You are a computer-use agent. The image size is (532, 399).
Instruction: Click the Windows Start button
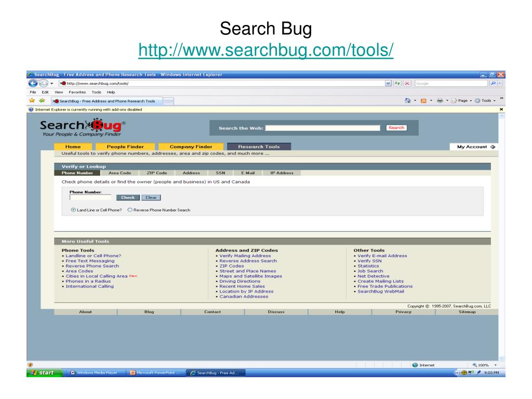45,373
